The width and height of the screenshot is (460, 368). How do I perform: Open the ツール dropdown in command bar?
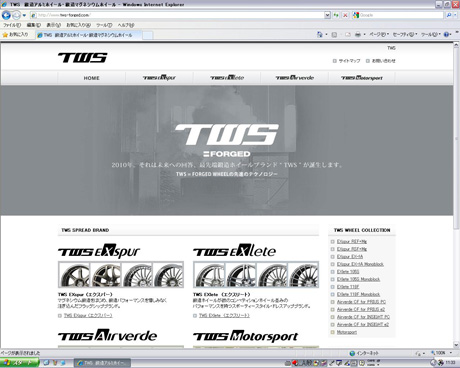pyautogui.click(x=431, y=34)
